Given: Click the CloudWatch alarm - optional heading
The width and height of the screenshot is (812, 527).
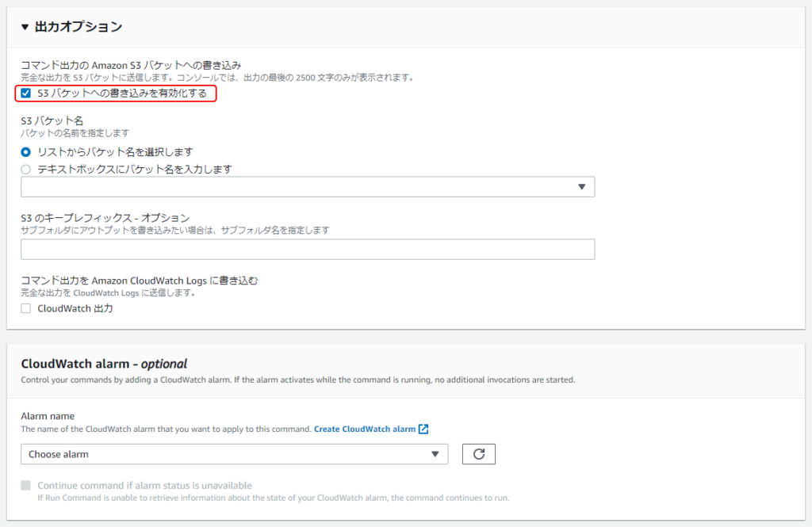Looking at the screenshot, I should tap(104, 364).
